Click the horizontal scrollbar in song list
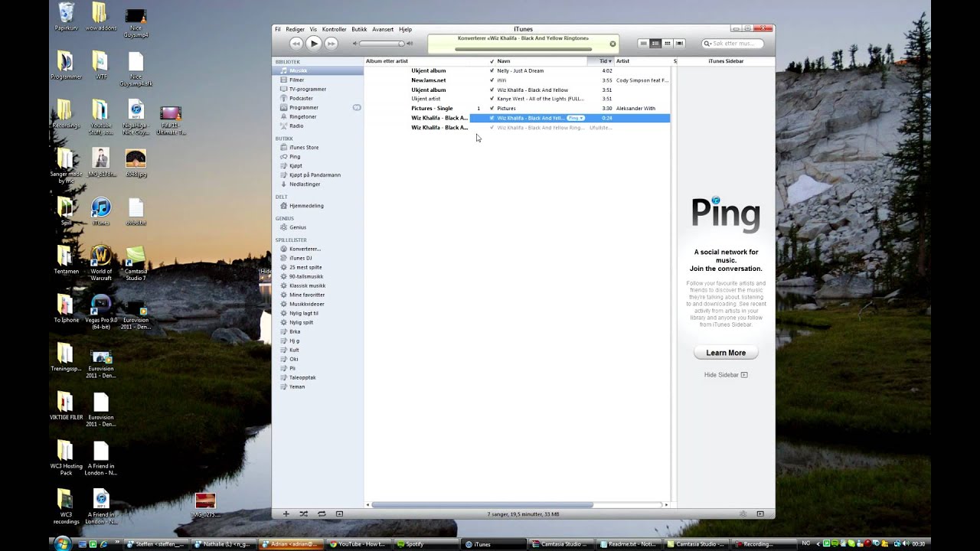This screenshot has height=551, width=980. 482,505
